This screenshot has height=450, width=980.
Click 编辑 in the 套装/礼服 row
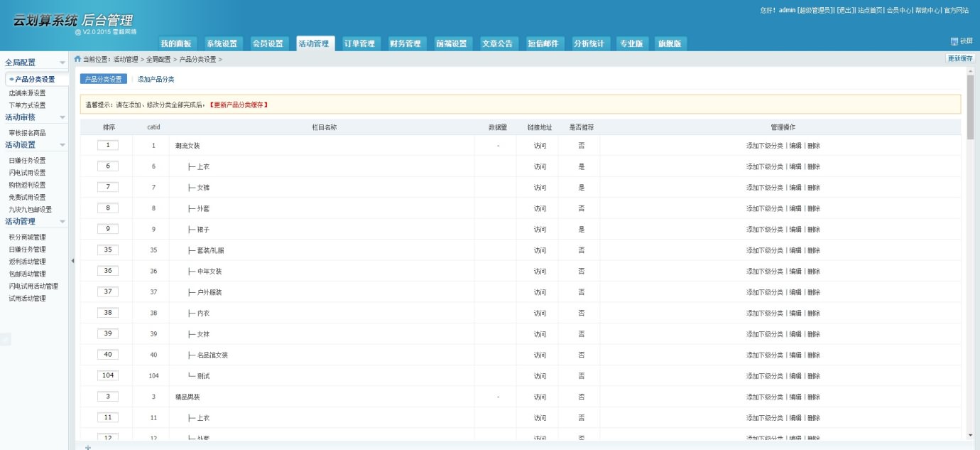click(x=795, y=250)
